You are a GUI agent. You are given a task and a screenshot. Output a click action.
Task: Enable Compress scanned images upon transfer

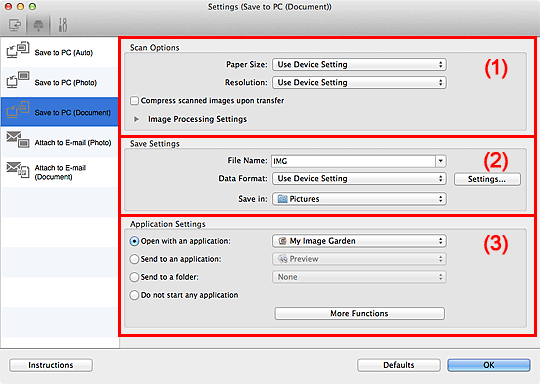(134, 101)
